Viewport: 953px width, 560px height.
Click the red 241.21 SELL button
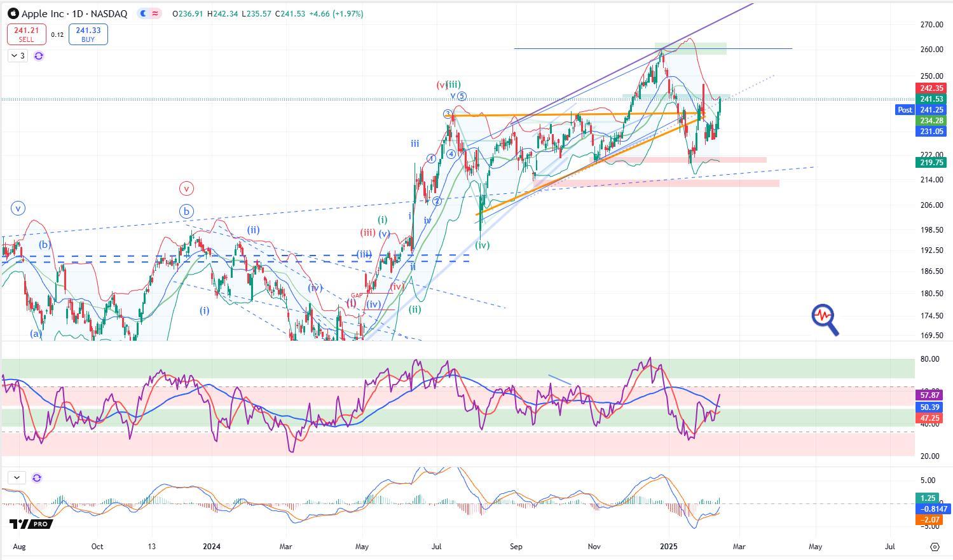pos(26,34)
